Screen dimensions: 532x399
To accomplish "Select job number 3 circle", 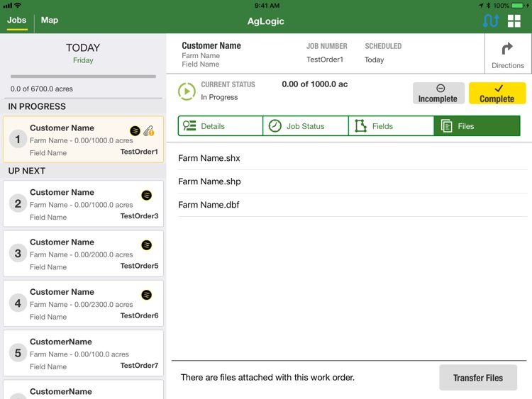I will [18, 253].
